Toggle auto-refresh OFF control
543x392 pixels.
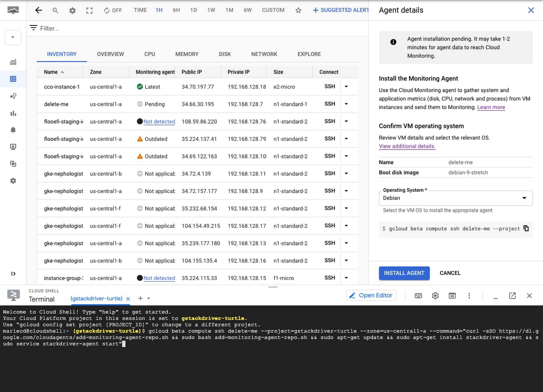tap(113, 10)
